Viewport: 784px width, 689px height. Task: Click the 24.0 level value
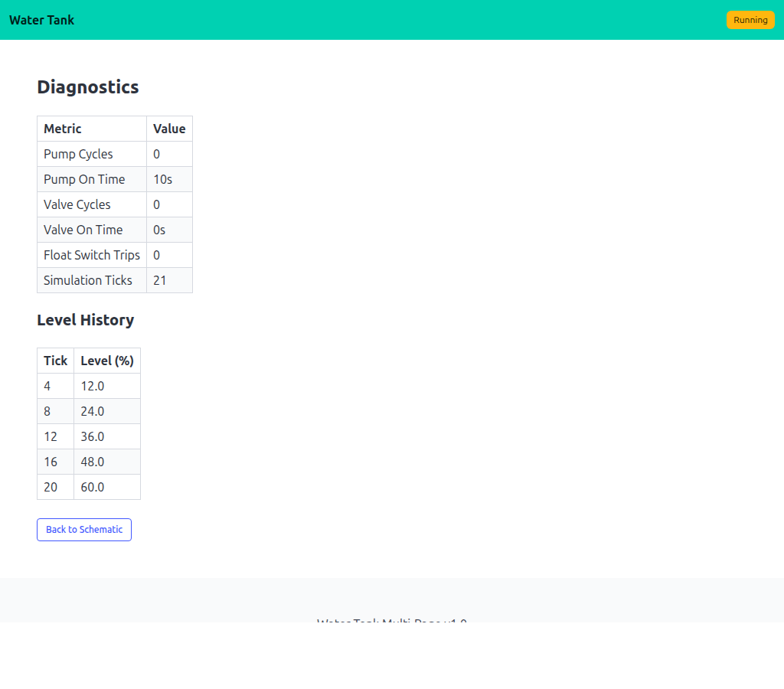point(93,412)
